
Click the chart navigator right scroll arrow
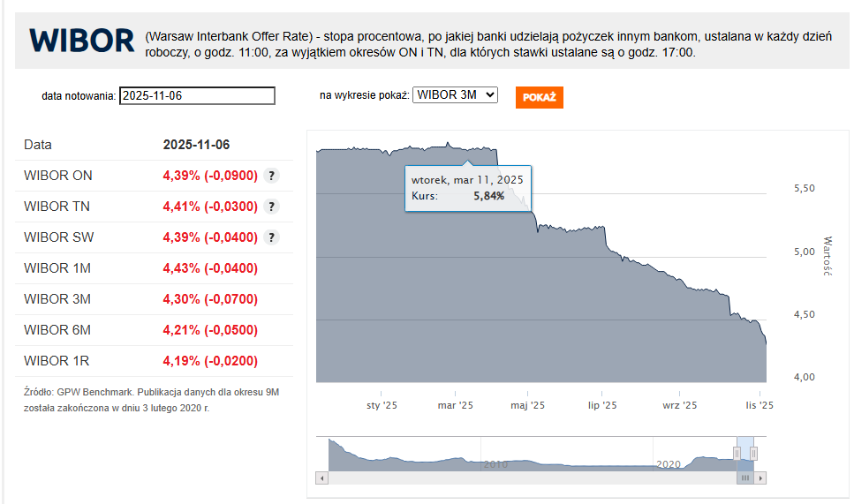(x=761, y=478)
